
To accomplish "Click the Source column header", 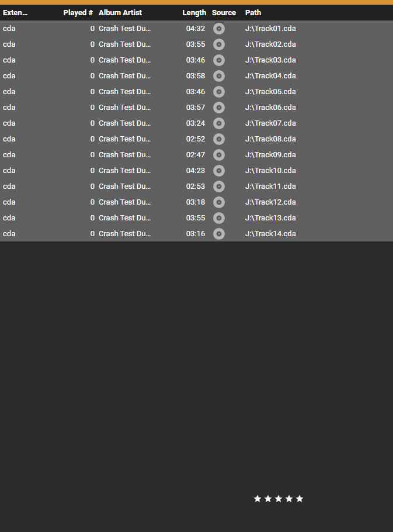I will tap(224, 12).
